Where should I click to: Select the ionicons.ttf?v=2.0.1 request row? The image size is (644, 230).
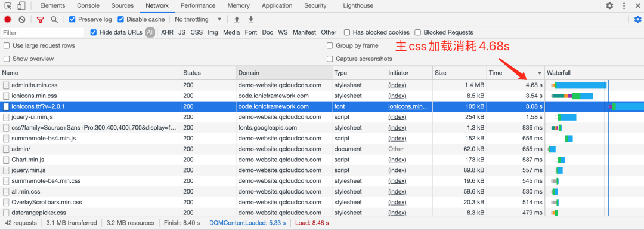pos(322,106)
